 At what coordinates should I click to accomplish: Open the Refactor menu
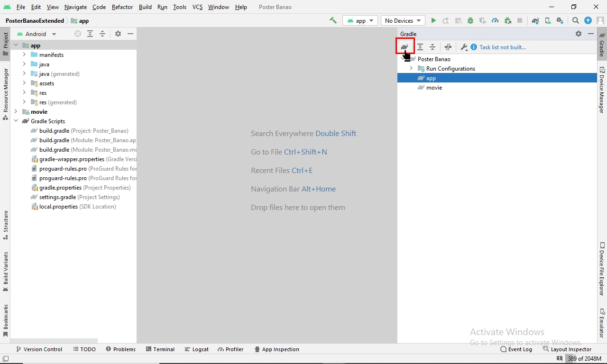[122, 7]
